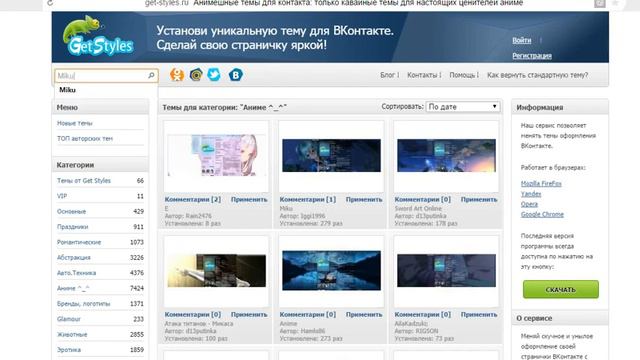Open the Anime lake theme thumbnail
Viewport: 640px width, 360px height.
coord(331,271)
